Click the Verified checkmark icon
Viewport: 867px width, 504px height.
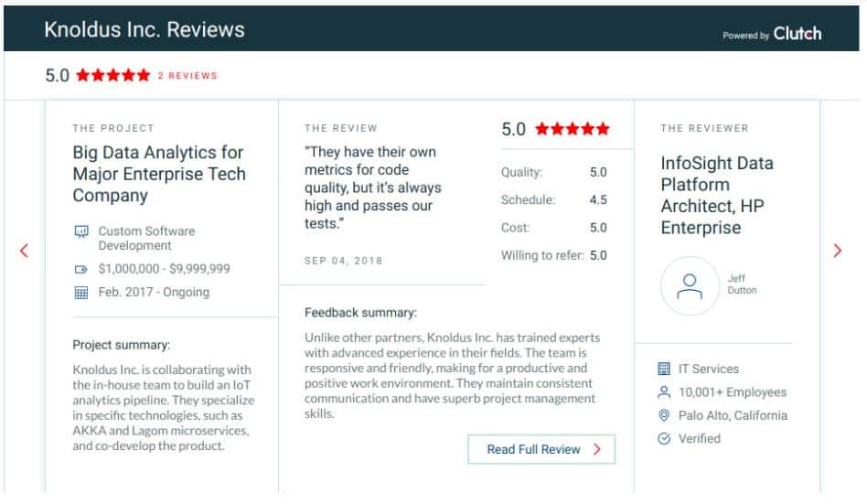coord(664,439)
